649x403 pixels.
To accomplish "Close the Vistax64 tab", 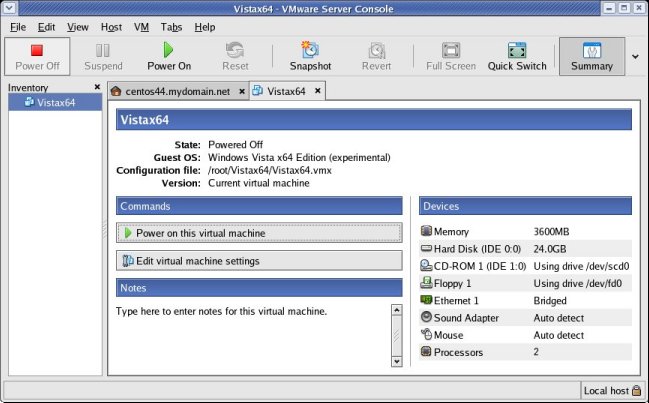I will [x=317, y=91].
